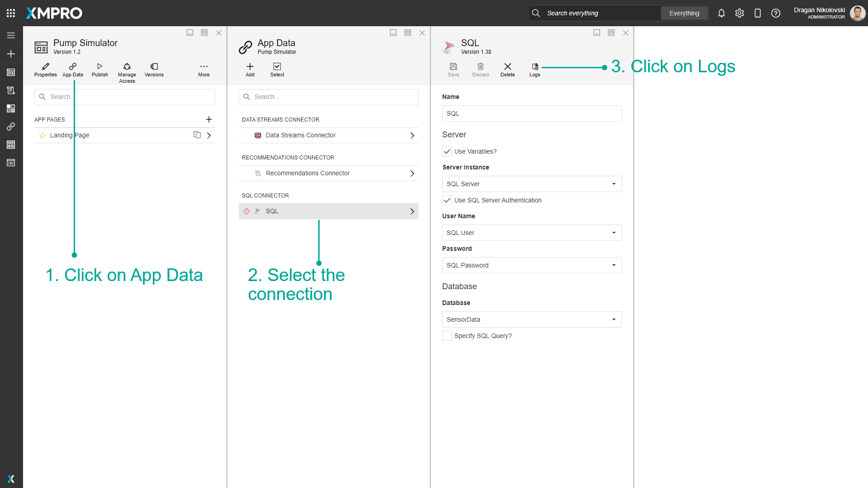Viewport: 868px width, 488px height.
Task: Switch the search filter from Everything
Action: [684, 13]
